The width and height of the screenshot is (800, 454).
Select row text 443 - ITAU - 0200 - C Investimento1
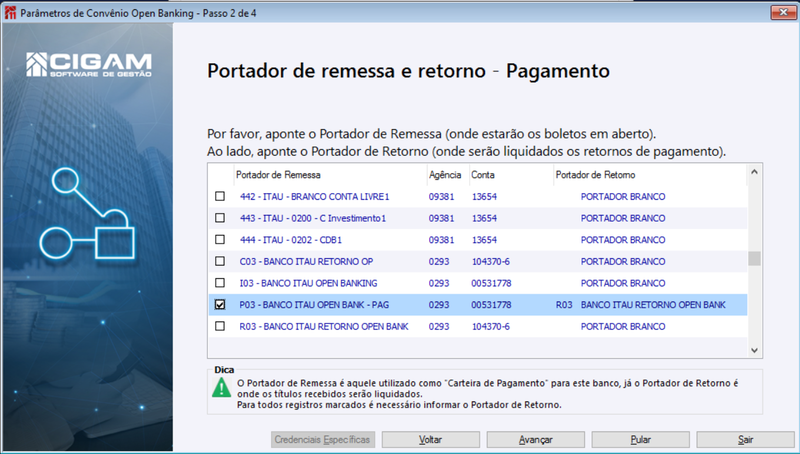coord(313,218)
